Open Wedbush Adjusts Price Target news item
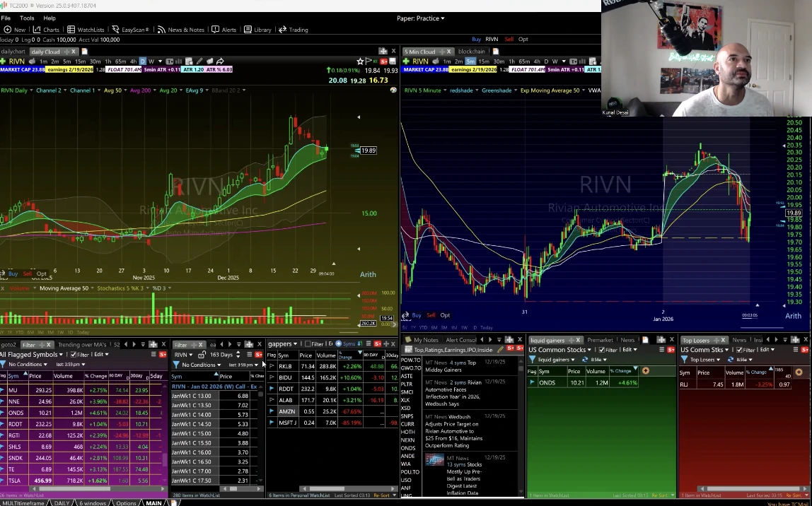 [453, 431]
